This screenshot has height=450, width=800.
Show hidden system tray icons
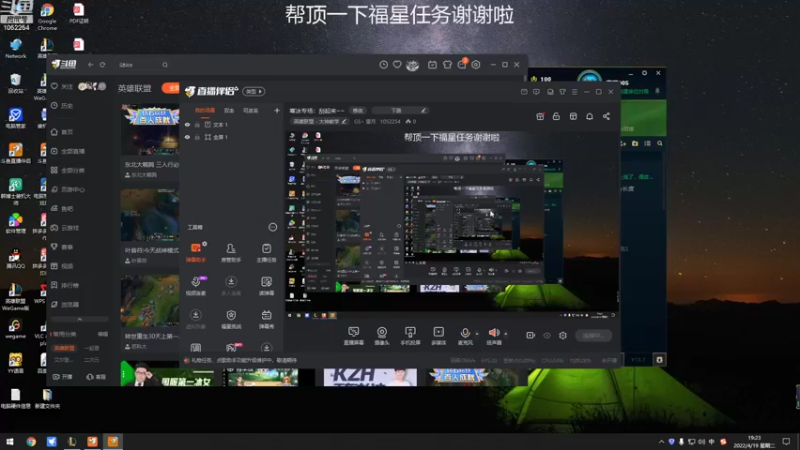click(x=661, y=442)
